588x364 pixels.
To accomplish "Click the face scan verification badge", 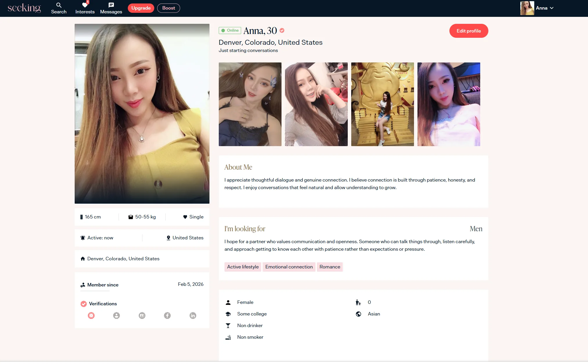I will pos(91,315).
